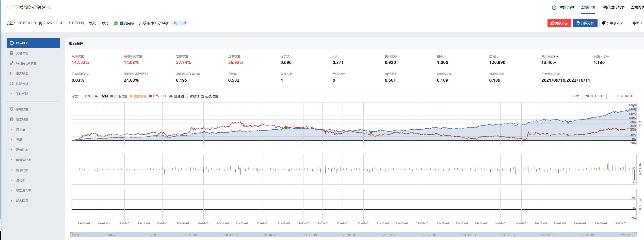This screenshot has height=240, width=644.
Task: Click the 147.52% strategy return value
Action: (x=80, y=62)
